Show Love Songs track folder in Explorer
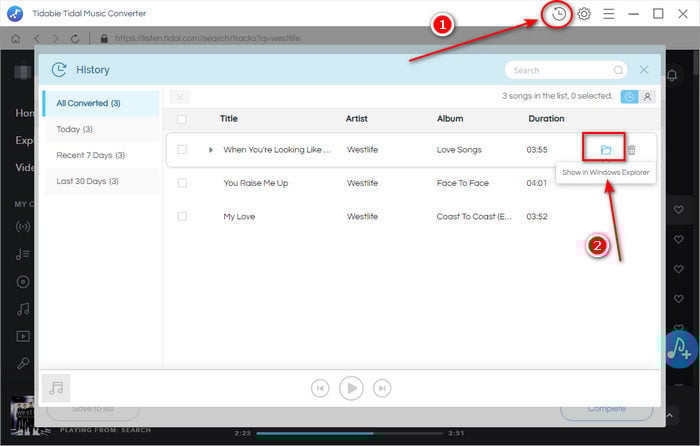 [x=605, y=150]
